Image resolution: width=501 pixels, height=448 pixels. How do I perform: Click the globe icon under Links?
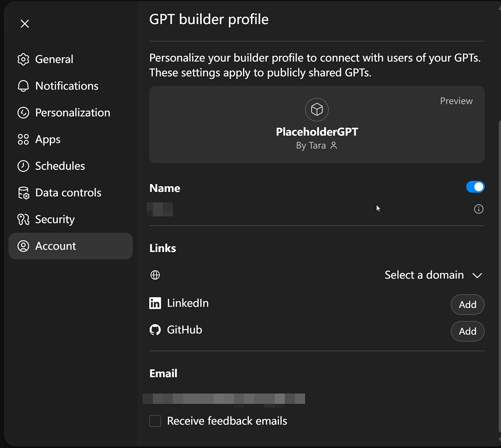(155, 275)
